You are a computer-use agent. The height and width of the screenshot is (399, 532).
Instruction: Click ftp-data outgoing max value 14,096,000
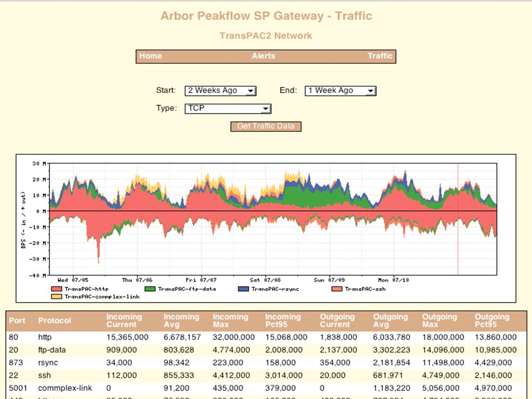coord(443,350)
